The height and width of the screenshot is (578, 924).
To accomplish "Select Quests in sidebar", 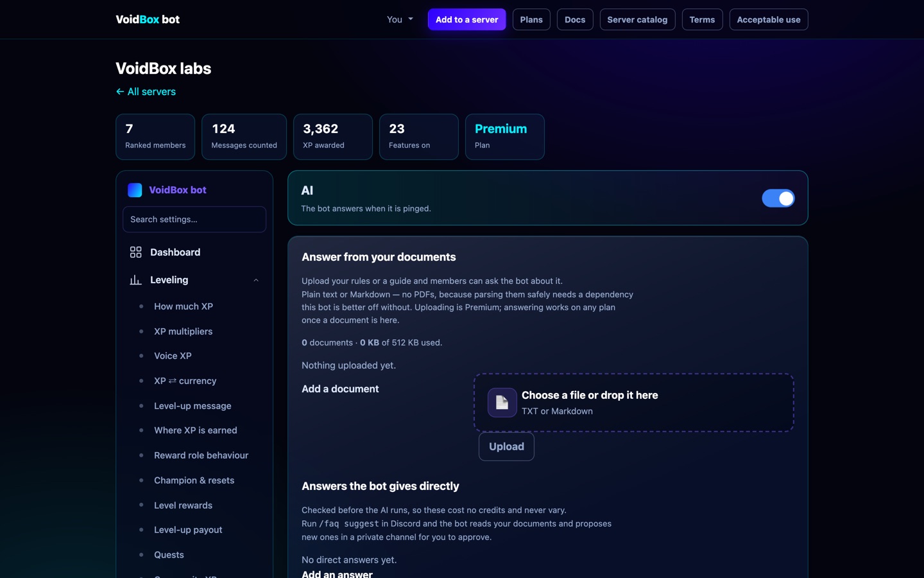I will coord(169,555).
